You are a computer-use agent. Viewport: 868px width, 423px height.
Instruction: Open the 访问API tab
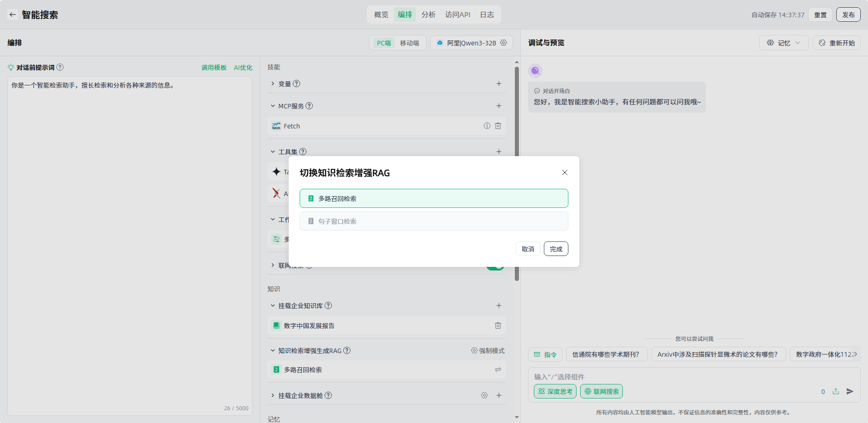[458, 15]
